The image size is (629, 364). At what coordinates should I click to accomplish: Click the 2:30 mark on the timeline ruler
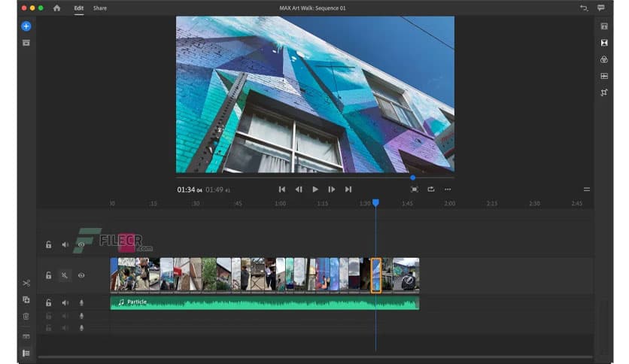534,204
